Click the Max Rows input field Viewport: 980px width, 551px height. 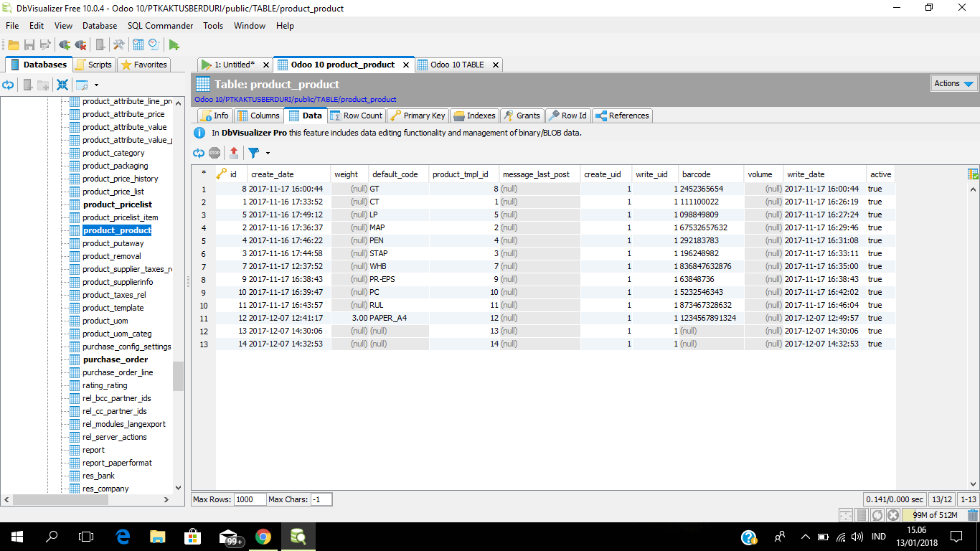click(x=250, y=499)
